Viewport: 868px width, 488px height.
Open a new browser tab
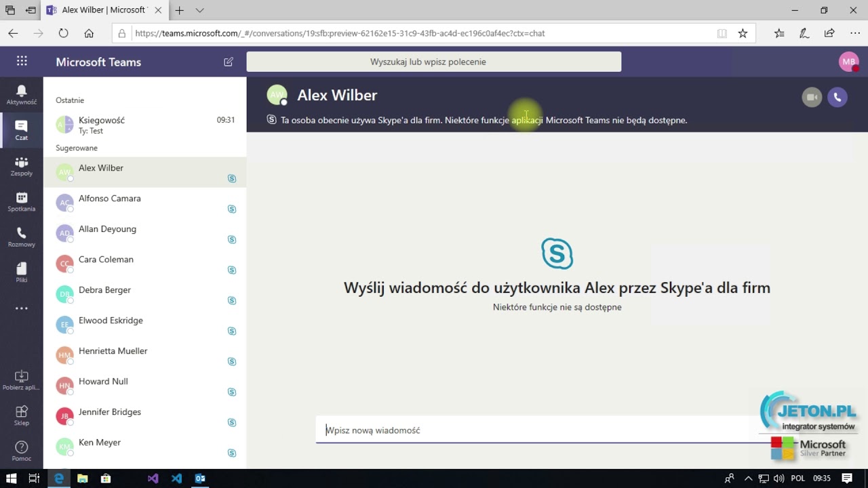click(x=180, y=10)
